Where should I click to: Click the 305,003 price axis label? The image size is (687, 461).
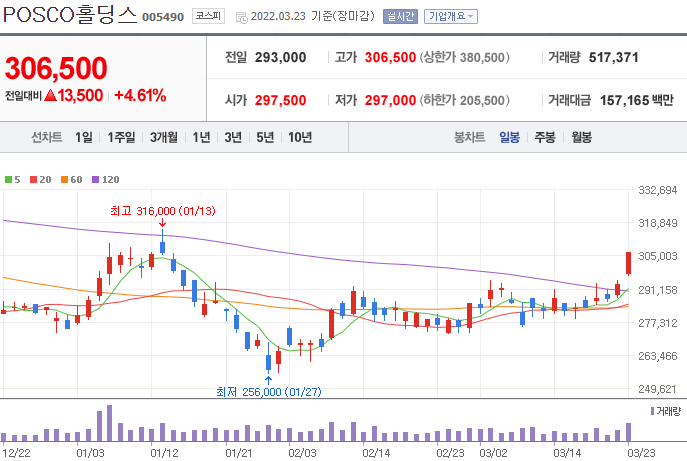(x=658, y=256)
